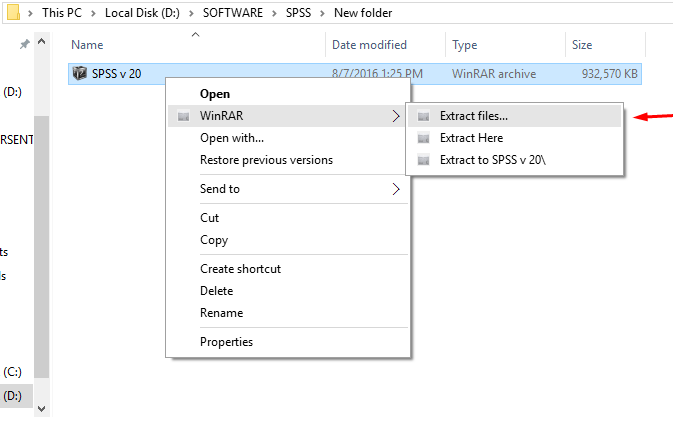Select Properties in the context menu

point(226,342)
